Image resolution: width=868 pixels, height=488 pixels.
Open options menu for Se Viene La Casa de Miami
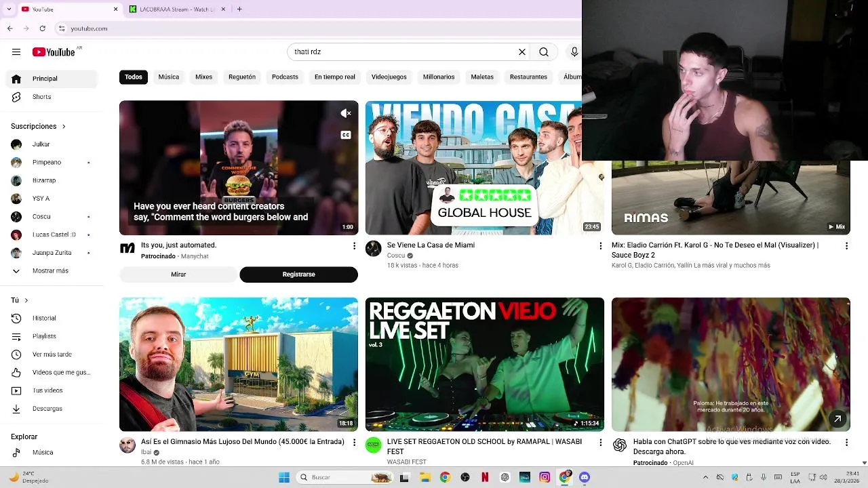coord(600,246)
